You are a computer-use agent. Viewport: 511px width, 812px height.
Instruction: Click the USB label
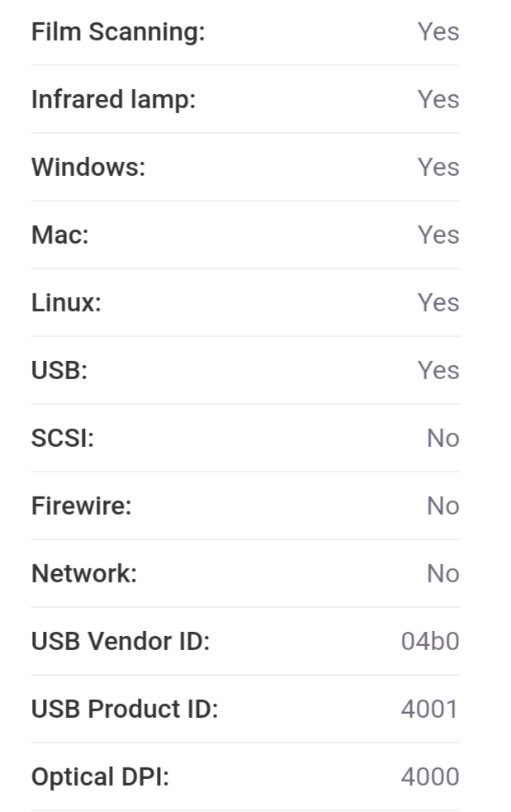click(x=59, y=371)
